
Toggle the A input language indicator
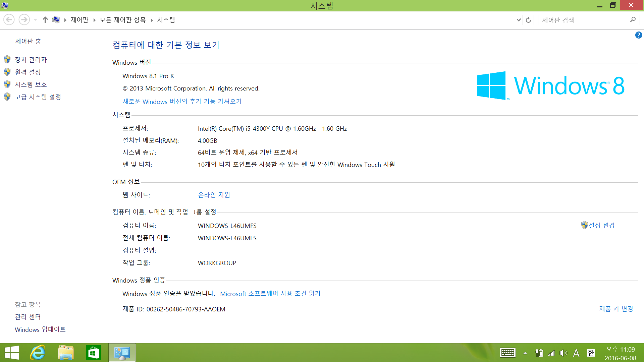click(x=576, y=353)
